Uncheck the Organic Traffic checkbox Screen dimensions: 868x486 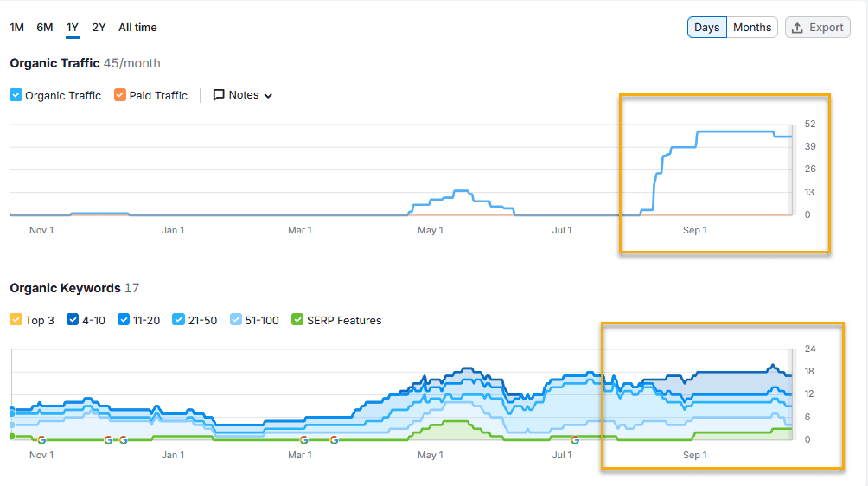click(x=16, y=95)
